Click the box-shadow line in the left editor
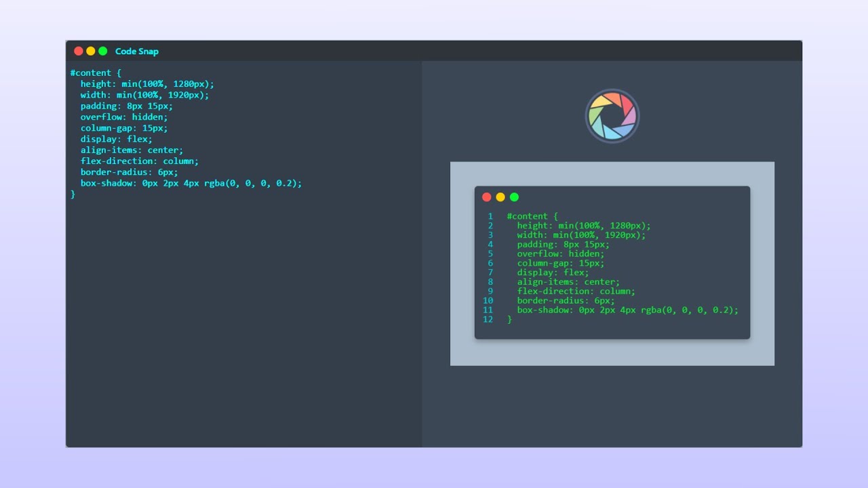 pos(191,183)
